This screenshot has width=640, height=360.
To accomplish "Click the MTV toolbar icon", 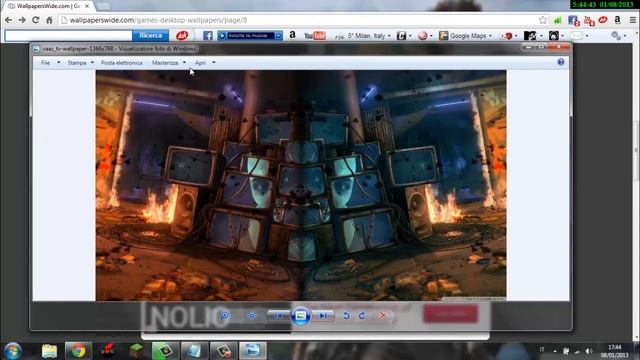I will click(530, 36).
